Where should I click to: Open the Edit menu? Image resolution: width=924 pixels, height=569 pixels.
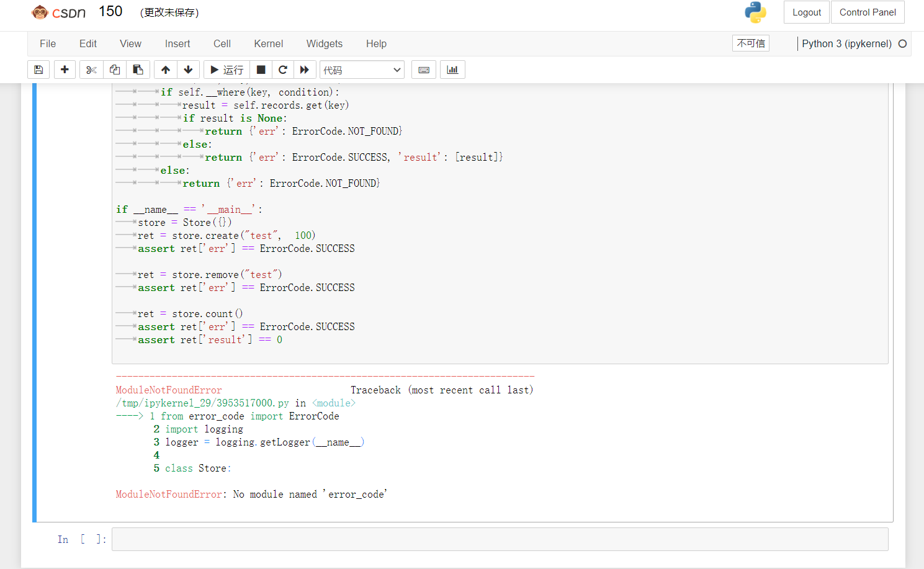point(88,43)
